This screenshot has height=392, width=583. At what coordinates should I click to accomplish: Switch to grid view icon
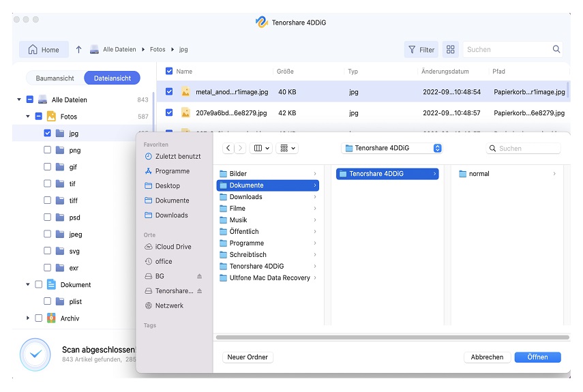450,50
